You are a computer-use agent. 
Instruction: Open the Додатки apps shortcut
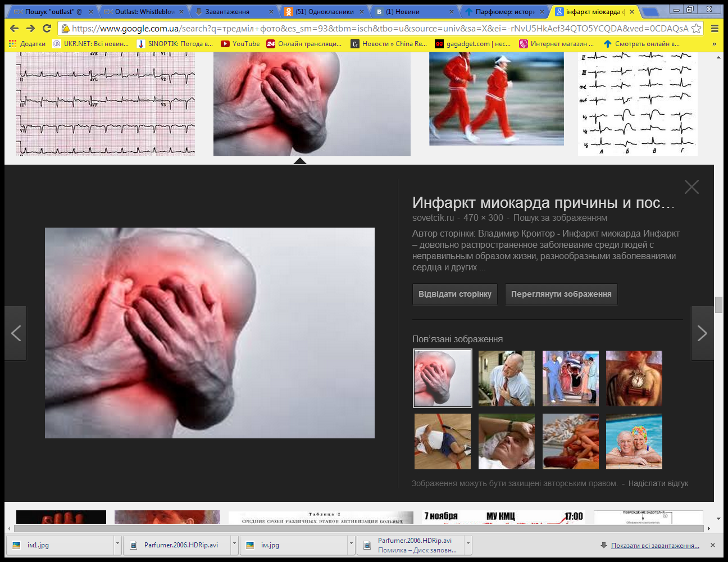click(x=27, y=43)
